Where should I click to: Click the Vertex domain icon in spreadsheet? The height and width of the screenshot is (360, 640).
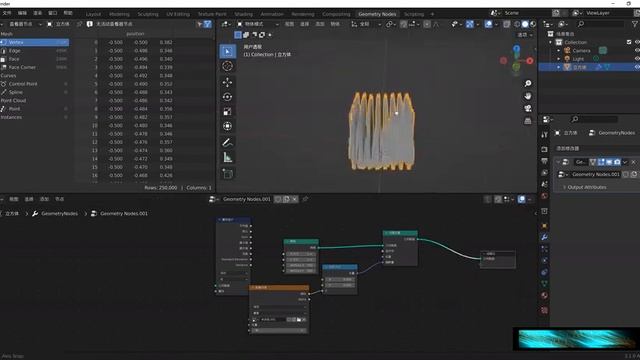coord(3,42)
